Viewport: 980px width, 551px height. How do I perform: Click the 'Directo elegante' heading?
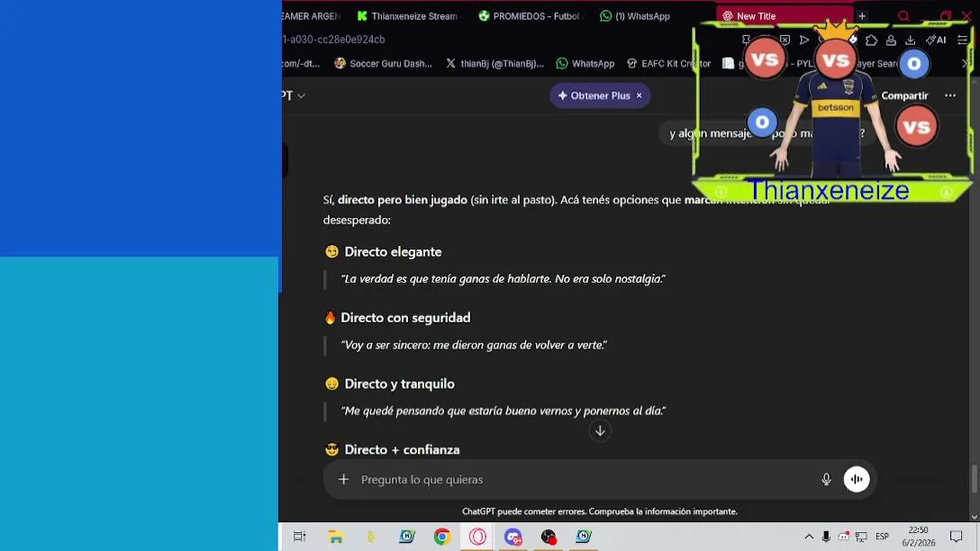393,252
